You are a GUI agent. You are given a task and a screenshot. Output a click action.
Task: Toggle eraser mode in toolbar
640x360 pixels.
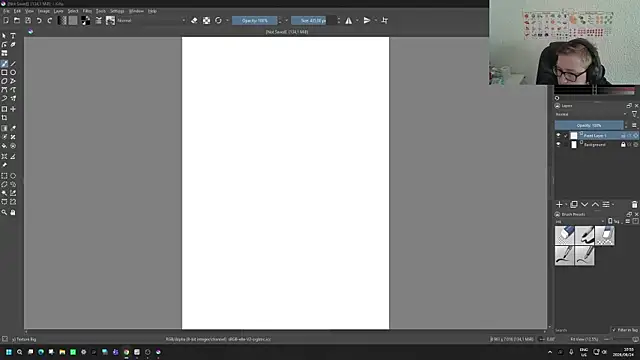click(x=194, y=20)
